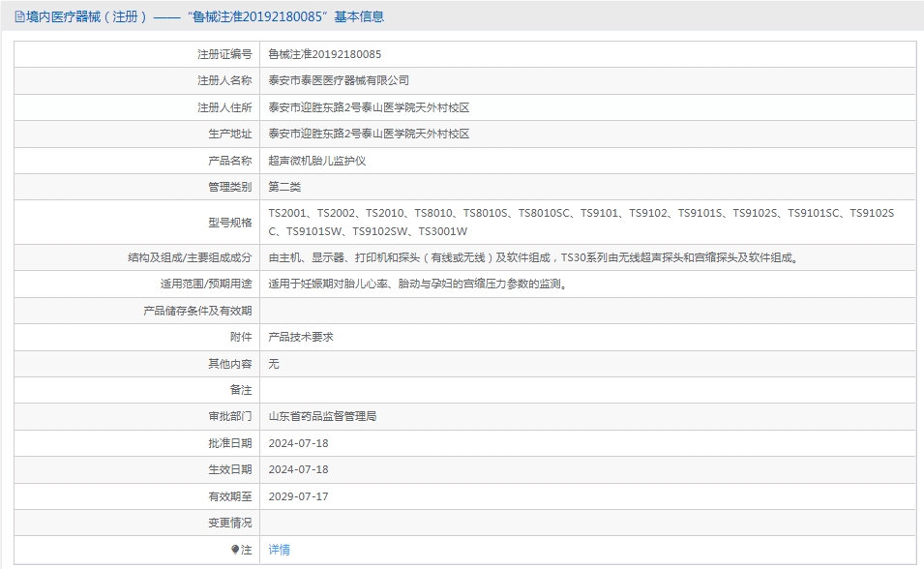Viewport: 924px width, 569px height.
Task: Click the 备注 label
Action: (x=241, y=390)
